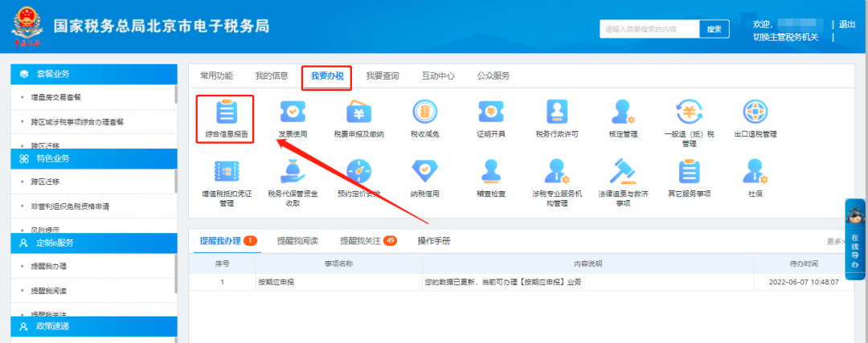The height and width of the screenshot is (343, 868).
Task: Click the 套餐业务 list scrollbar
Action: (176, 95)
